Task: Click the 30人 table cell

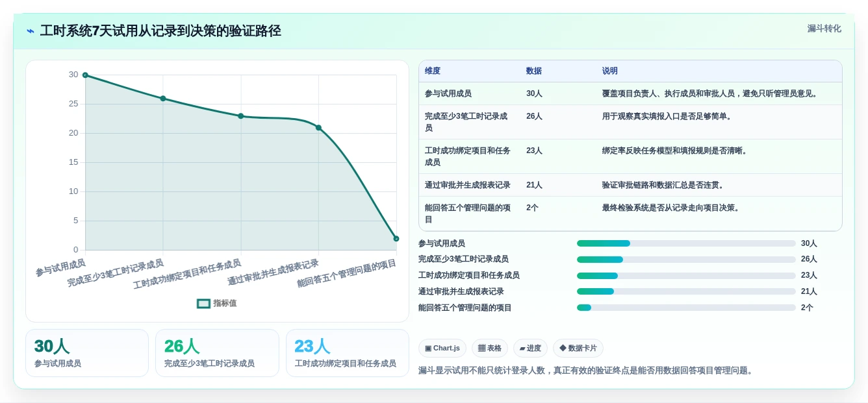Action: pos(534,93)
